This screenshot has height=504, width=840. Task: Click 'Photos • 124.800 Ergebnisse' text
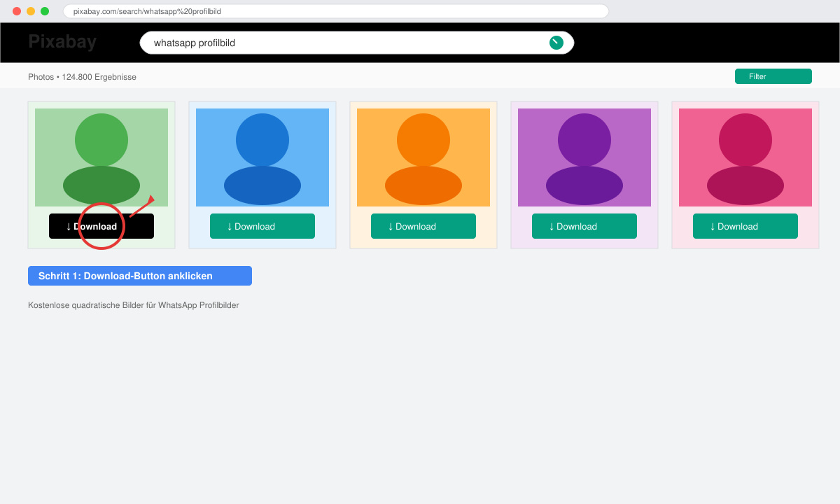(82, 77)
